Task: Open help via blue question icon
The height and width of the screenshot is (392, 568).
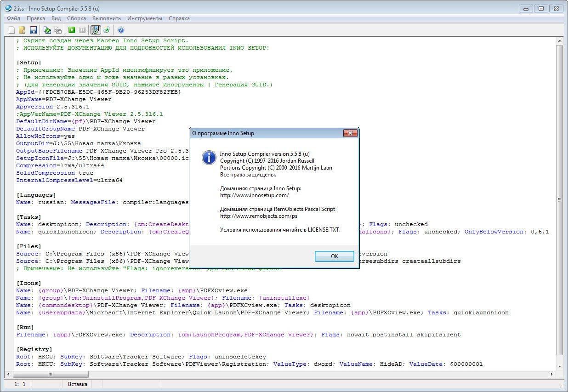Action: point(121,30)
